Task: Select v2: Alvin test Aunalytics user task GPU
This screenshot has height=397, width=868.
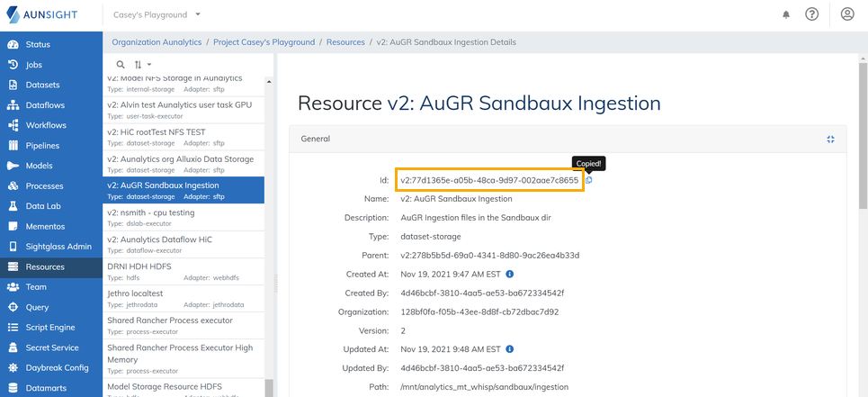Action: [183, 110]
